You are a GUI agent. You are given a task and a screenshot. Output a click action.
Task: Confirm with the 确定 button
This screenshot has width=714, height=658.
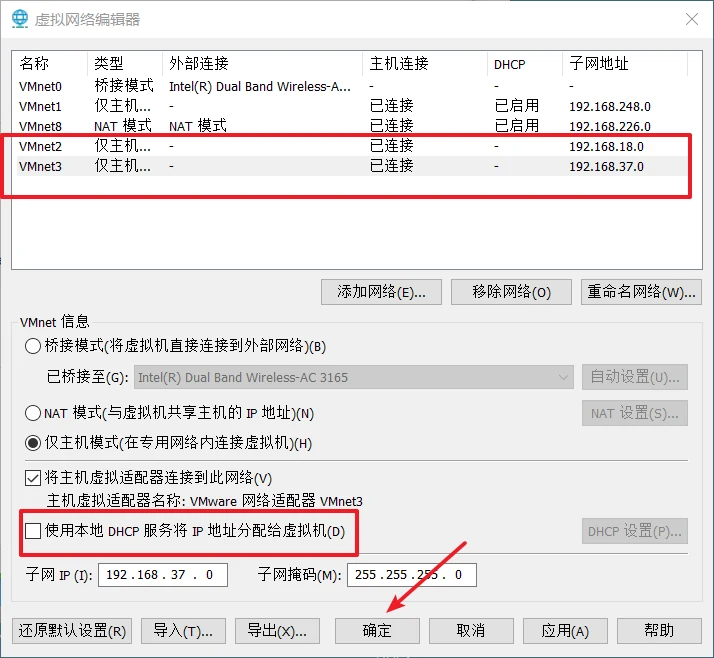tap(377, 631)
